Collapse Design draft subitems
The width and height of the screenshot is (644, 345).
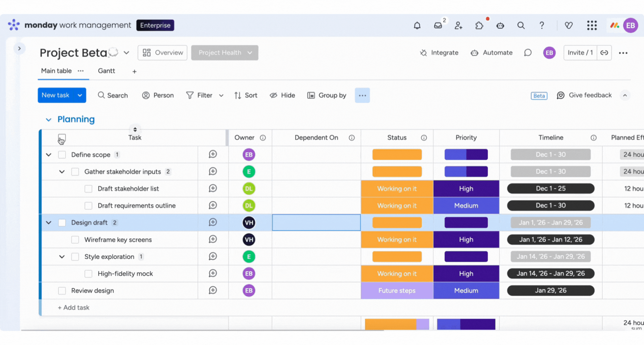point(49,223)
